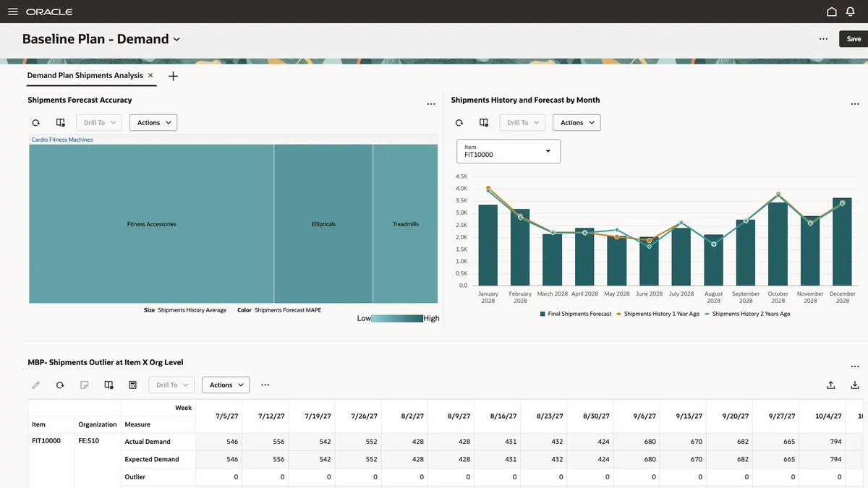Click the Low-High color legend gradient
This screenshot has width=868, height=488.
(397, 318)
